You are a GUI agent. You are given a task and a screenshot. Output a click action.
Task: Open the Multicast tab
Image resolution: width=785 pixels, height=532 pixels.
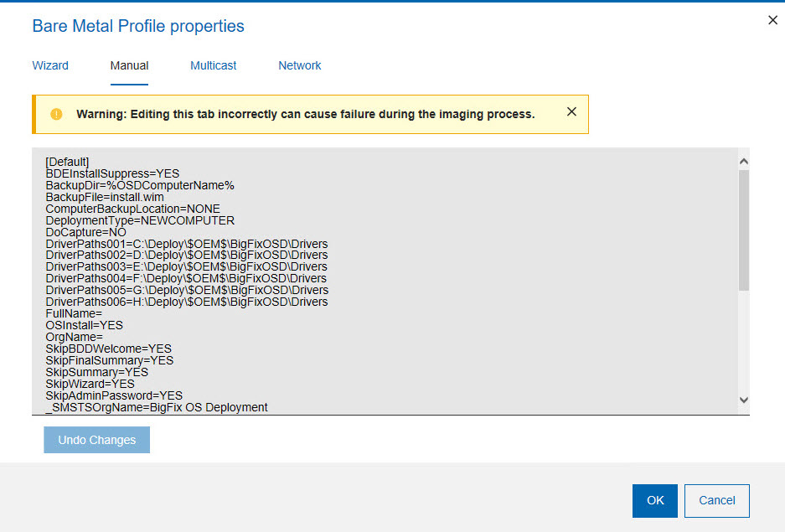(x=214, y=65)
